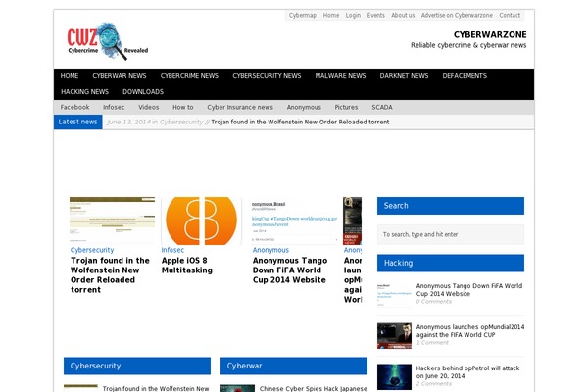Viewport: 588px width, 392px height.
Task: Open Anonymous in the gray submenu
Action: [x=304, y=107]
